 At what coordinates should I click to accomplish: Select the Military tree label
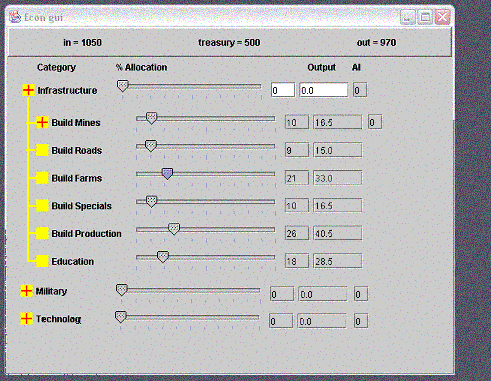tap(51, 291)
